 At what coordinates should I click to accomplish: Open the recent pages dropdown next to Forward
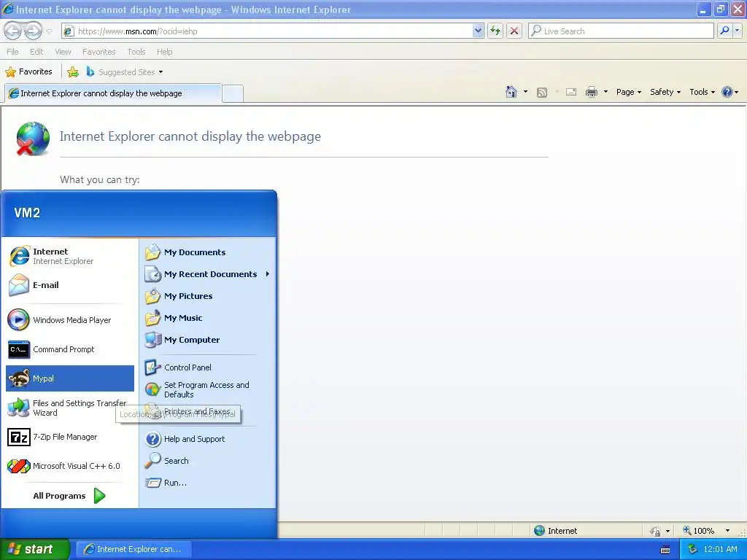[49, 31]
